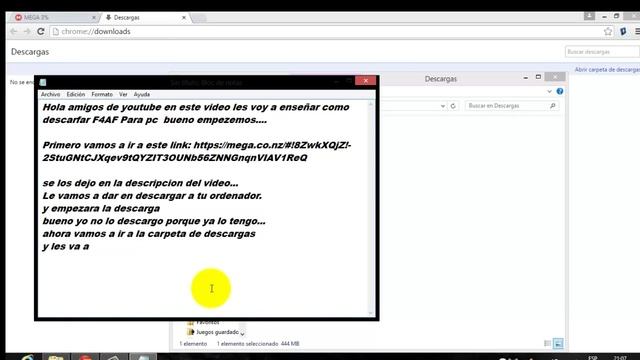Minimize the Descargas Explorer window
This screenshot has height=360, width=640.
[526, 77]
